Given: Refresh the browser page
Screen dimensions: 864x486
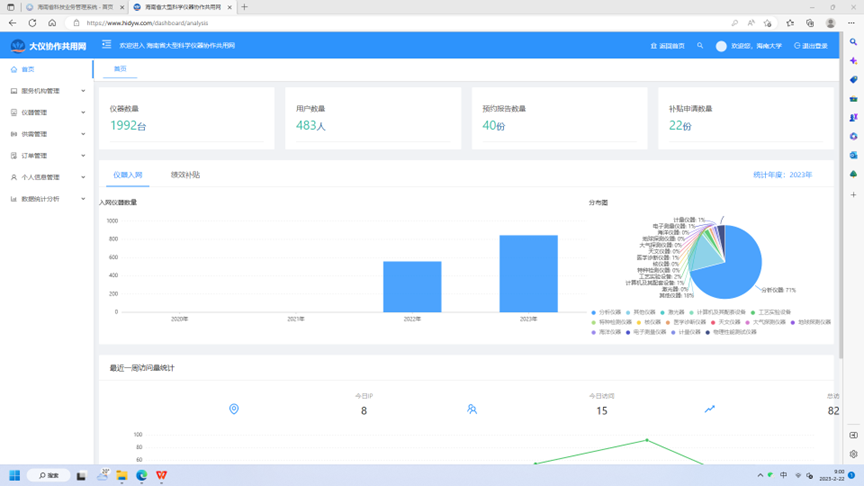Looking at the screenshot, I should click(32, 23).
